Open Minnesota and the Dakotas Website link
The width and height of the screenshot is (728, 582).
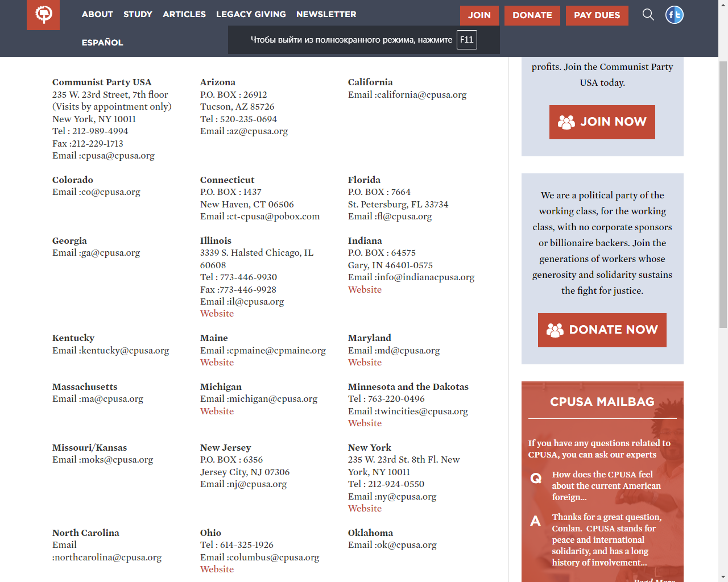coord(365,423)
